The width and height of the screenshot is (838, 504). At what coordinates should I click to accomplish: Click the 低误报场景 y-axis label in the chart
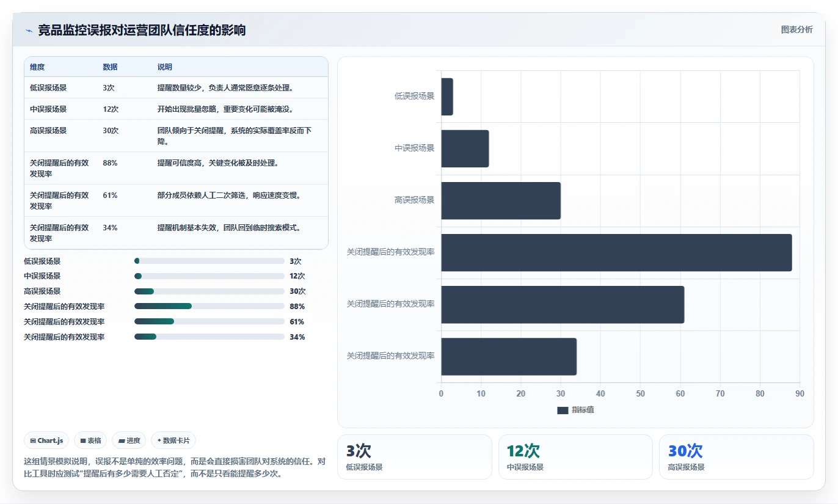[414, 97]
